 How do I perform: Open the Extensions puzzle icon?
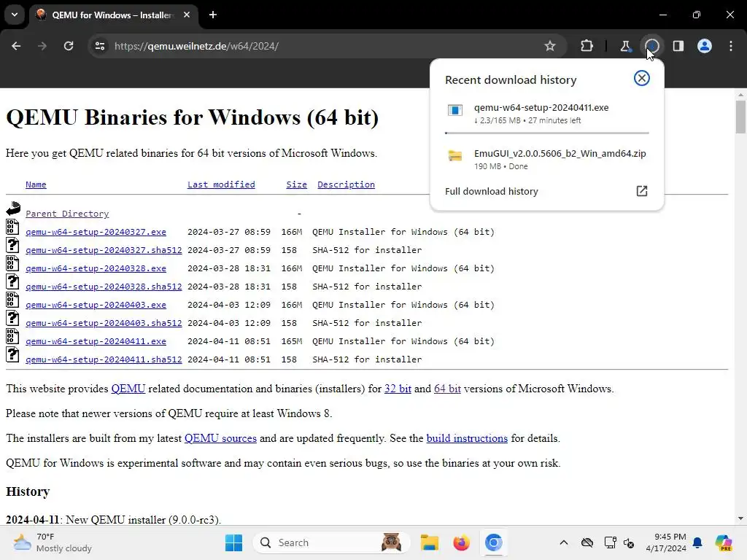pos(587,46)
